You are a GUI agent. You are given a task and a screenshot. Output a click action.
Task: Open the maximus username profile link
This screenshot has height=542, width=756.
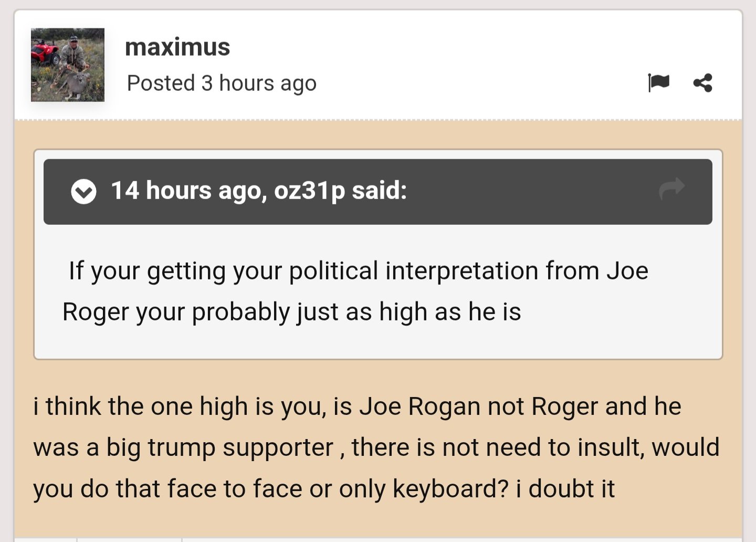pos(177,47)
